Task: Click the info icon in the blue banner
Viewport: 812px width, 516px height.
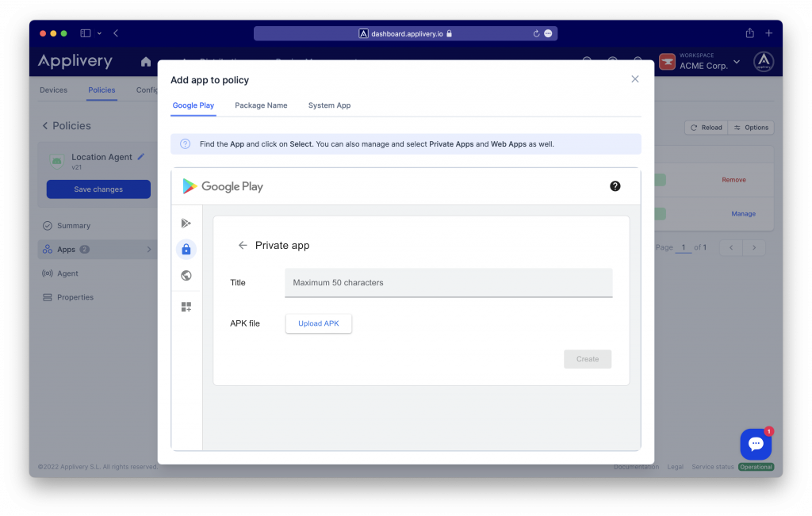Action: click(185, 144)
